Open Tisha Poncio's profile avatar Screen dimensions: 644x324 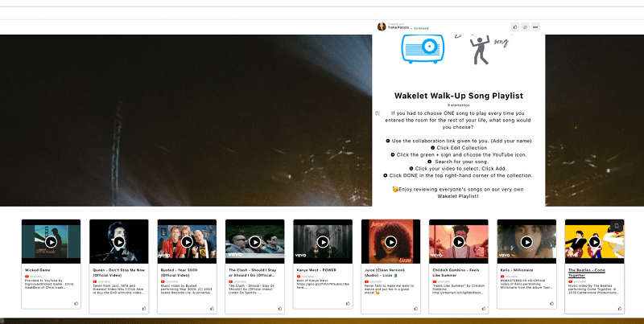(x=382, y=27)
